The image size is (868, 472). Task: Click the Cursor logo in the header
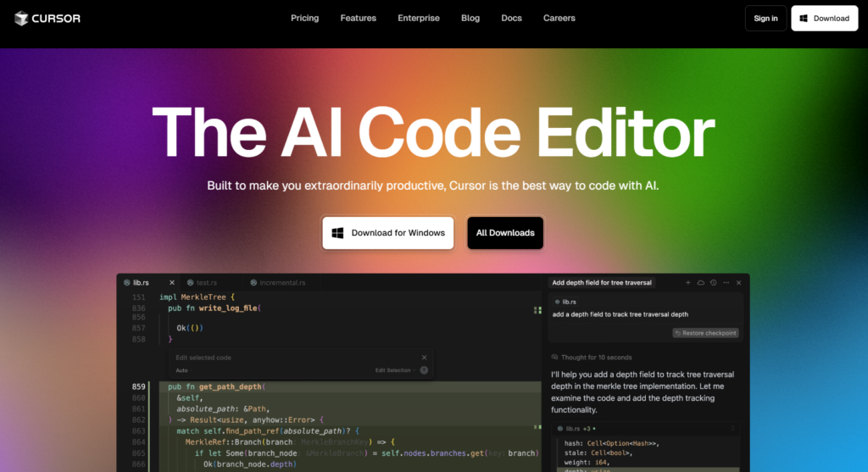[x=47, y=19]
